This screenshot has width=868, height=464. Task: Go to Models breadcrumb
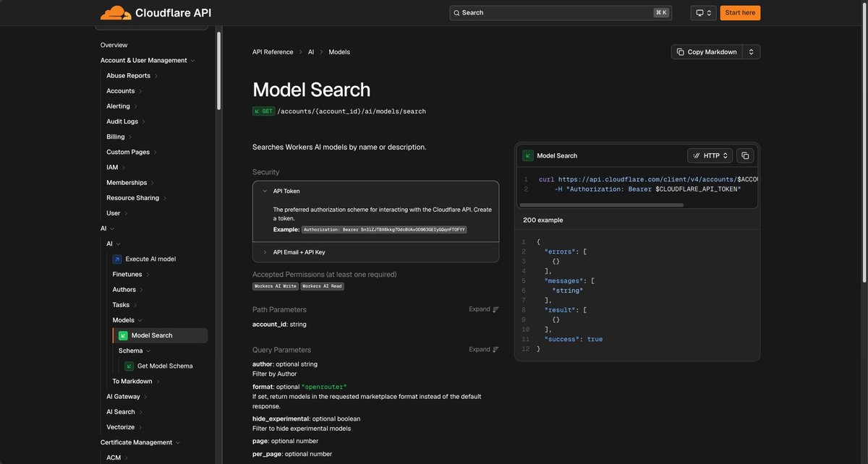point(339,52)
